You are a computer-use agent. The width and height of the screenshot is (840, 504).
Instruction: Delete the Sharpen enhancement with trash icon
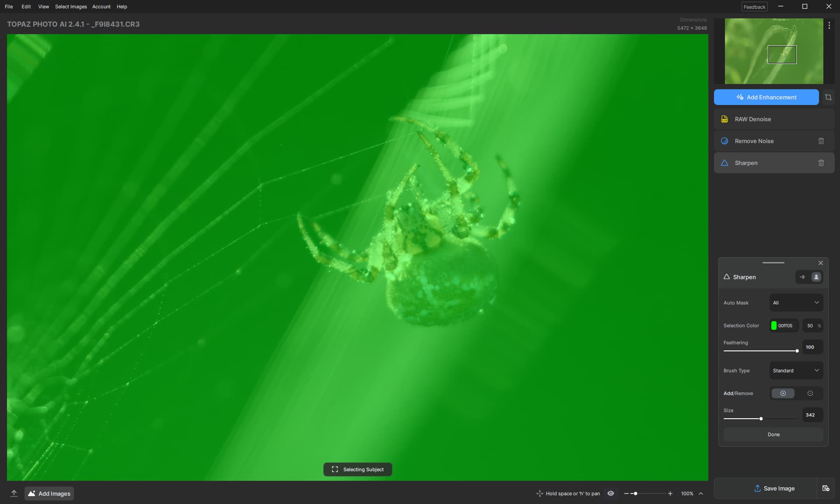[x=821, y=163]
